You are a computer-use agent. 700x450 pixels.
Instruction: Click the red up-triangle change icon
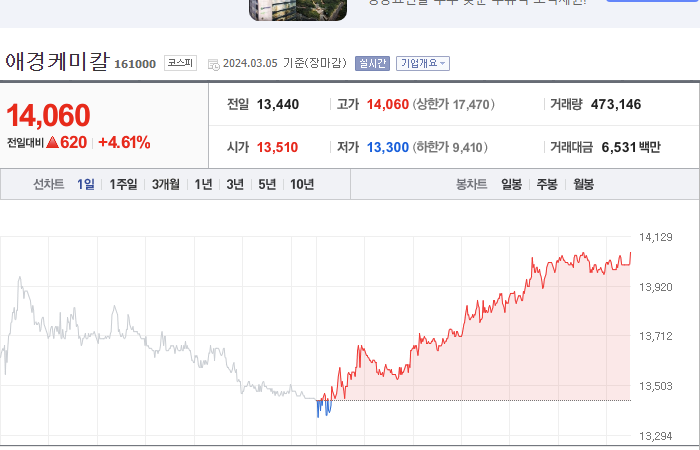coord(53,142)
